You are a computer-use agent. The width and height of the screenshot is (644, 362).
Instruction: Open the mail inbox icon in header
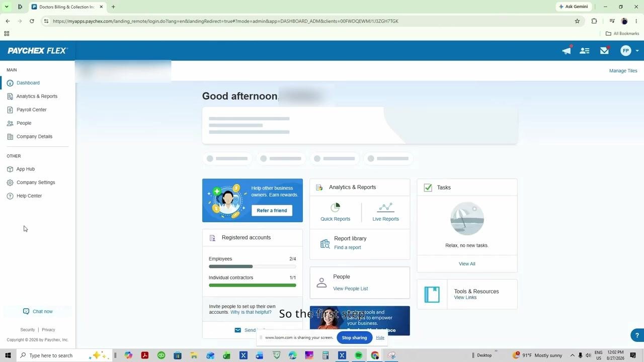coord(604,50)
